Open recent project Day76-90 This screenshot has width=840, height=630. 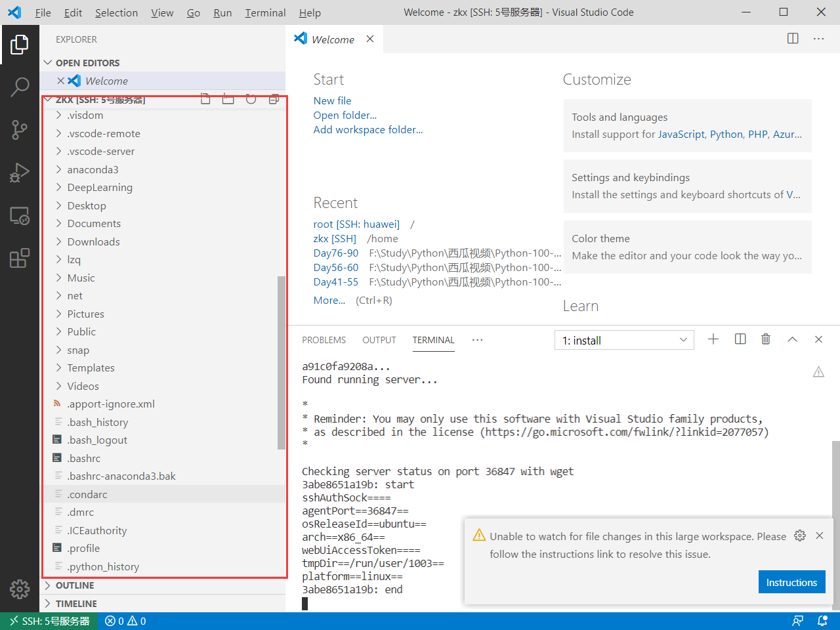336,253
